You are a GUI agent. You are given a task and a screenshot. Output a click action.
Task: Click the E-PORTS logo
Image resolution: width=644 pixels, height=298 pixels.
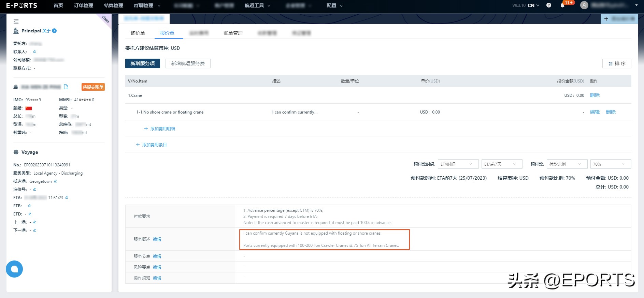[x=22, y=5]
